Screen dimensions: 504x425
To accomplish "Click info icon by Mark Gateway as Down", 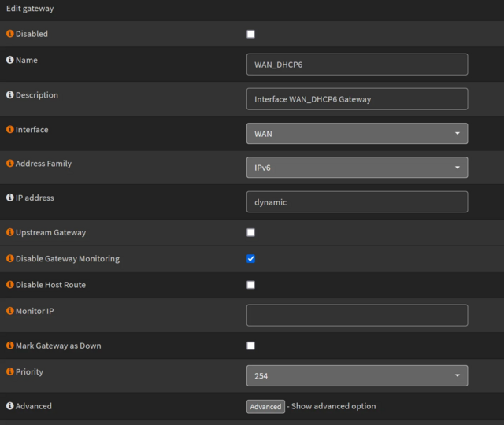I will tap(10, 346).
